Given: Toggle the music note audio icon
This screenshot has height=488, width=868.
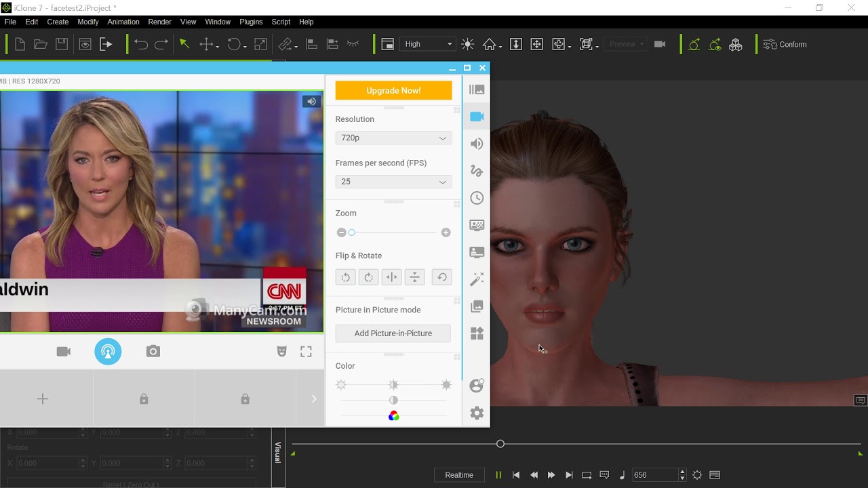Looking at the screenshot, I should click(622, 475).
